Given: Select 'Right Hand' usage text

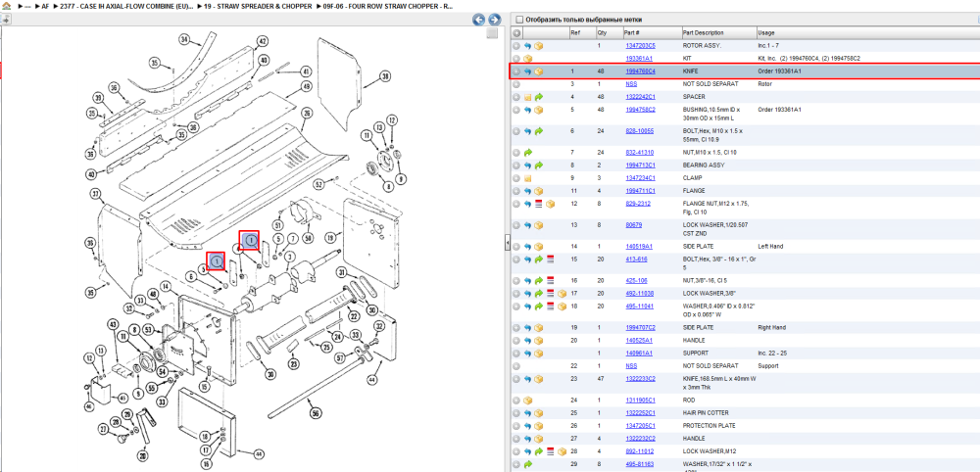Looking at the screenshot, I should [772, 327].
